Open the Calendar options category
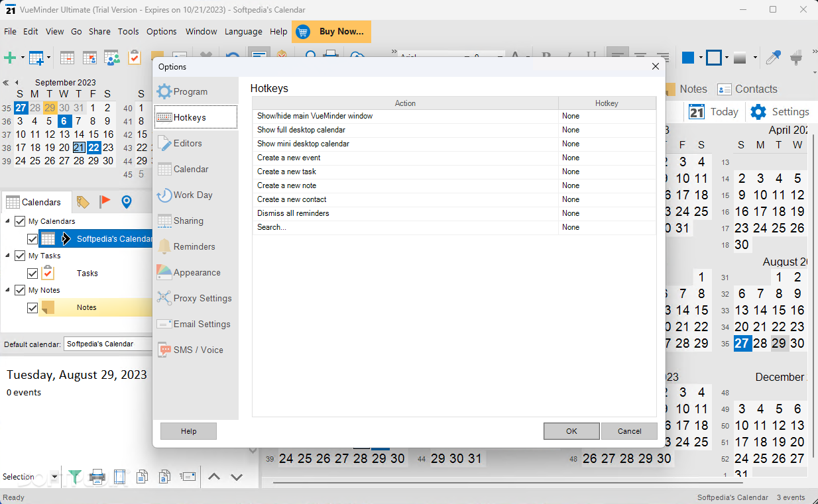The image size is (818, 504). pyautogui.click(x=196, y=169)
